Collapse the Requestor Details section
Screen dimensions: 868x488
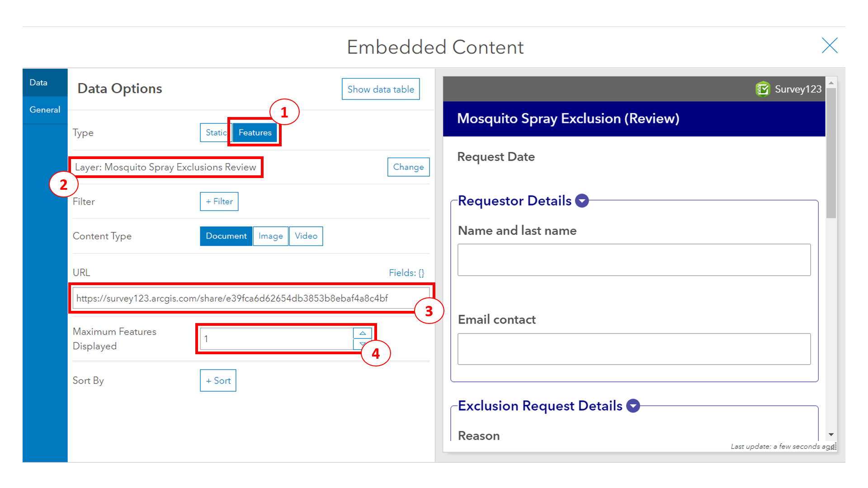[x=582, y=201]
